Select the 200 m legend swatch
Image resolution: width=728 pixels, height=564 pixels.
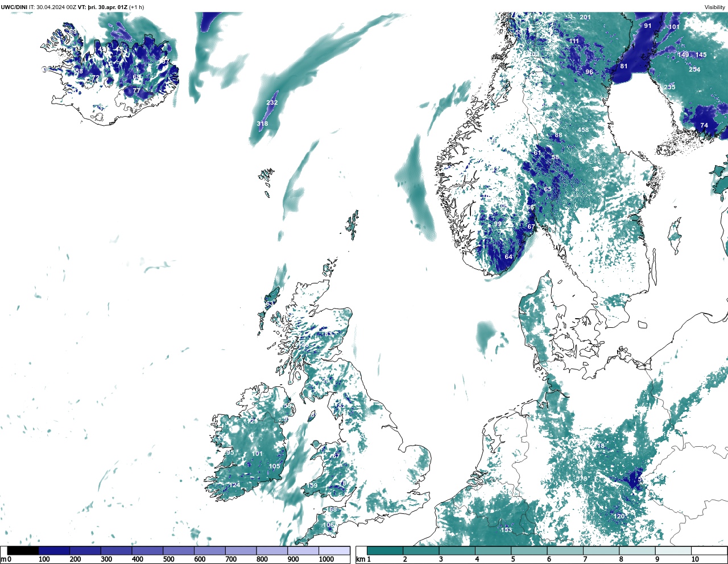coord(85,550)
